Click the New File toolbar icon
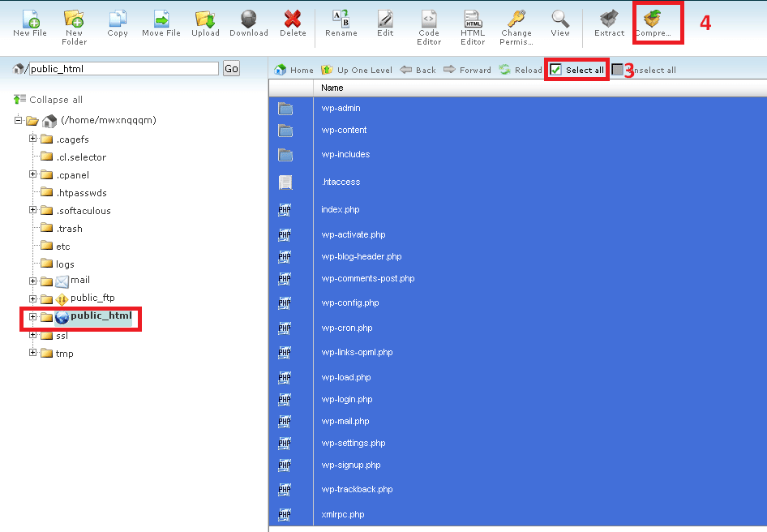The width and height of the screenshot is (767, 532). (29, 19)
